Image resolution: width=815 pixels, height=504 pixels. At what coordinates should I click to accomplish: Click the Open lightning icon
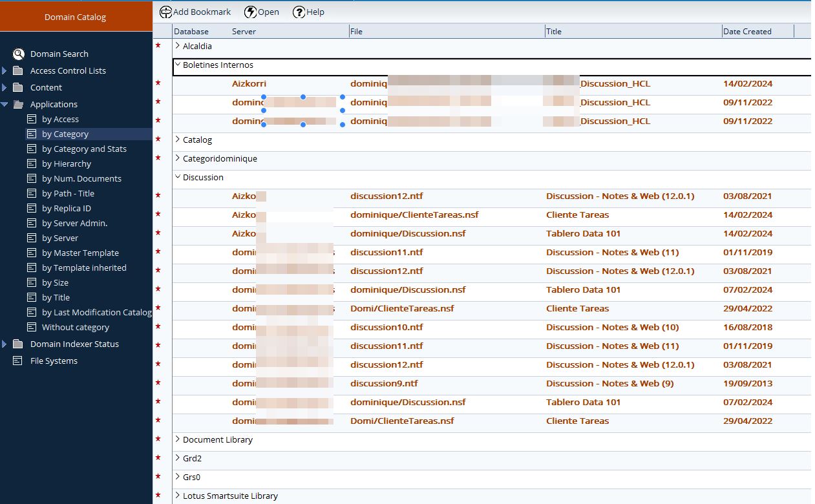pyautogui.click(x=250, y=12)
